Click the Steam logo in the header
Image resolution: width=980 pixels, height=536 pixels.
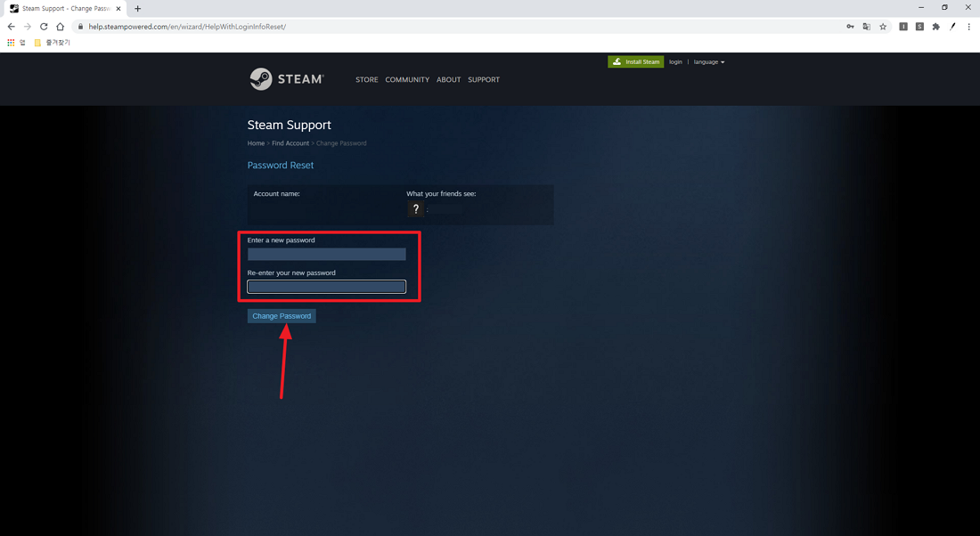[x=287, y=78]
